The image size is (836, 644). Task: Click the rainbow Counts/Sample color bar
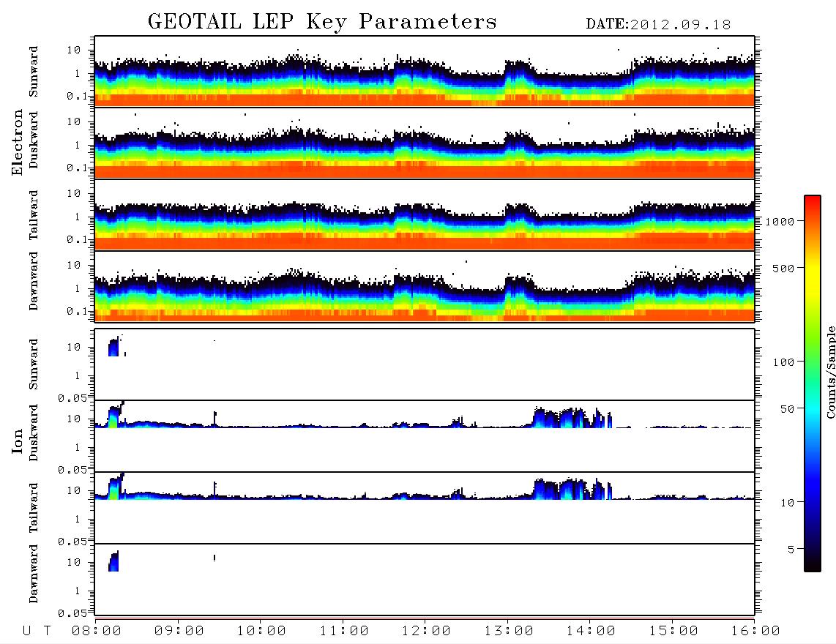click(813, 383)
